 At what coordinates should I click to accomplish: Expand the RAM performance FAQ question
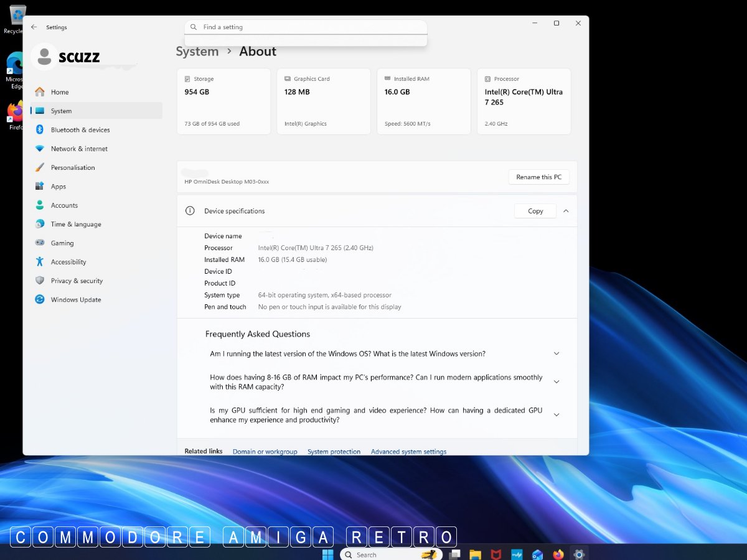(x=557, y=382)
